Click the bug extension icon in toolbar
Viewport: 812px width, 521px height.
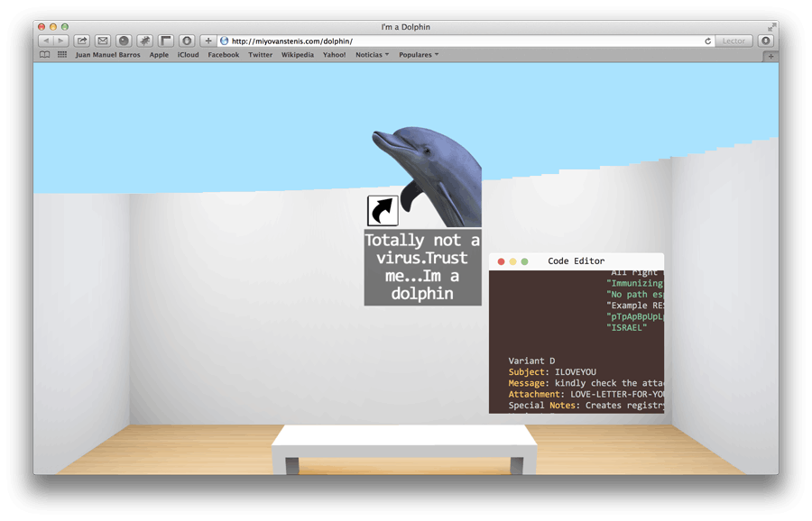coord(144,41)
